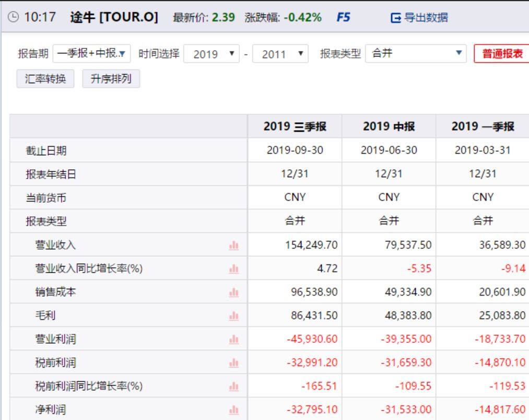Screen dimensions: 529x420
Task: Click the 销售成本 row label
Action: (56, 291)
